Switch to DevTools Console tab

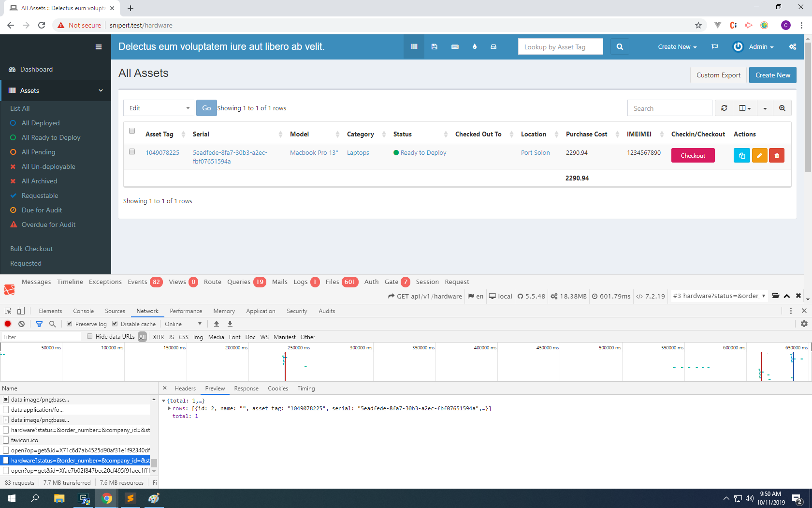(x=84, y=311)
